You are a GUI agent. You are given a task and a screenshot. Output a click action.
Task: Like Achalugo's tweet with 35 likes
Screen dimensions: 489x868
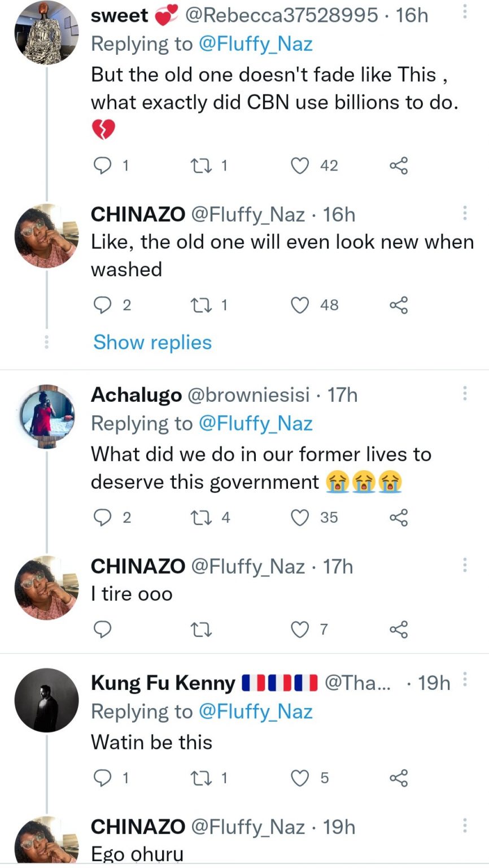click(x=300, y=517)
